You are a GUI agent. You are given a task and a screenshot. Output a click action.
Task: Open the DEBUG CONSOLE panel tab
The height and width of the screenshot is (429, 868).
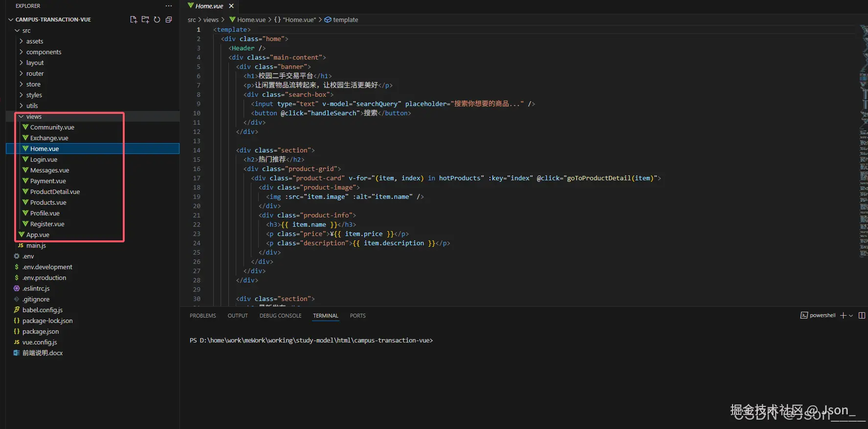click(x=280, y=316)
